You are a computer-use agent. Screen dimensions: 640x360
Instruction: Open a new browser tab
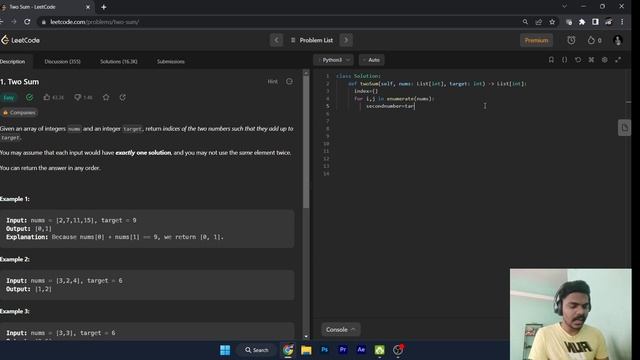[x=104, y=7]
